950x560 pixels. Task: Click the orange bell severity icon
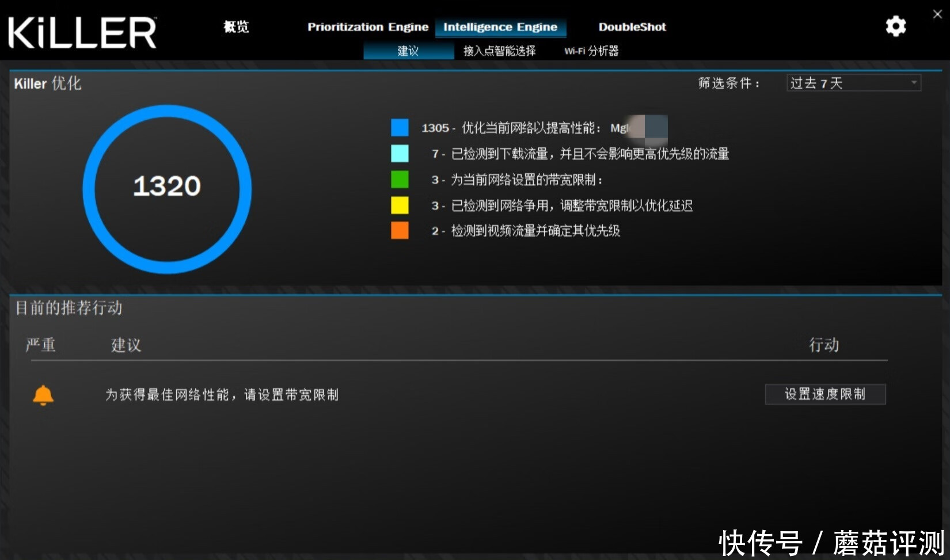click(x=43, y=395)
